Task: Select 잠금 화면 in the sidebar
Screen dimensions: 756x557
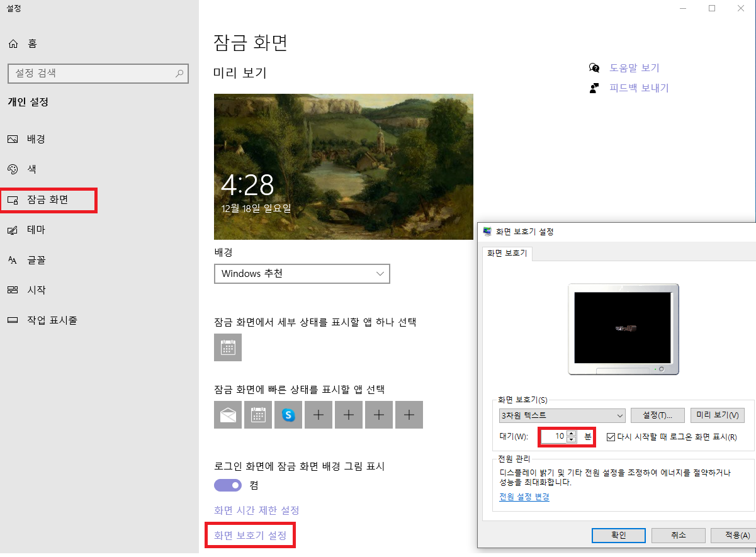Action: pos(48,200)
